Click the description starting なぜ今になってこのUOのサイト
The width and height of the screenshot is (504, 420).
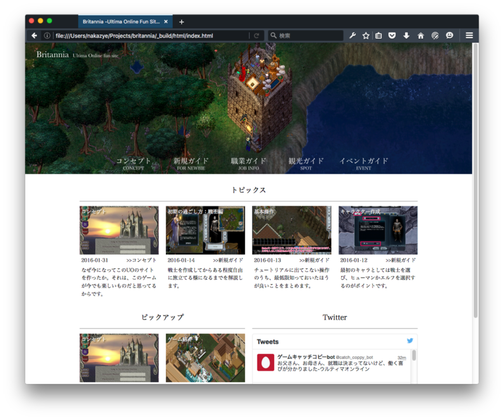point(119,282)
